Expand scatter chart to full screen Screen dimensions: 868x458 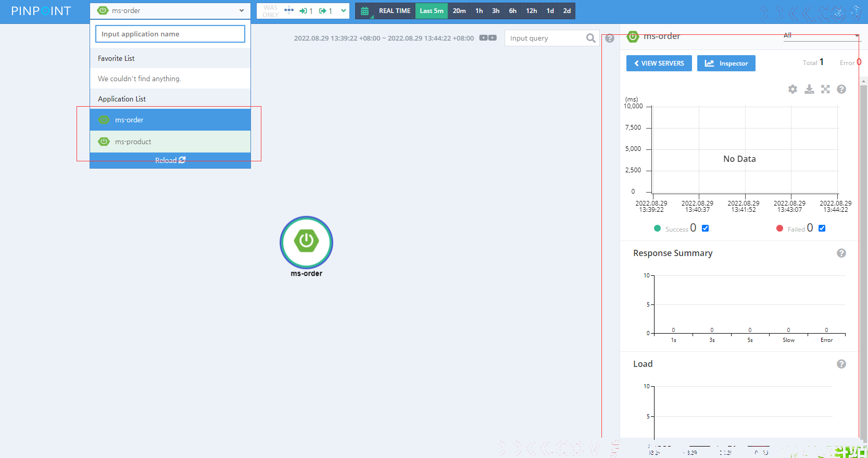pyautogui.click(x=825, y=89)
